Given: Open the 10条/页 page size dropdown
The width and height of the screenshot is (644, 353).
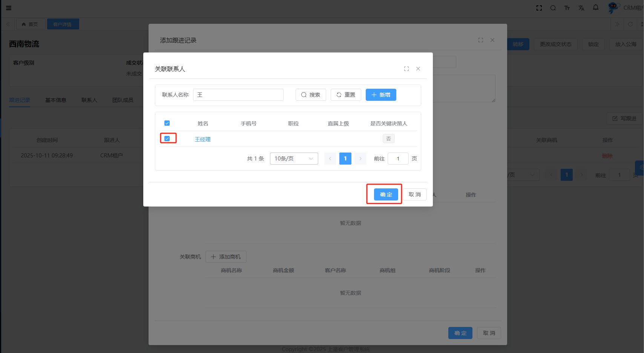Looking at the screenshot, I should (x=294, y=159).
